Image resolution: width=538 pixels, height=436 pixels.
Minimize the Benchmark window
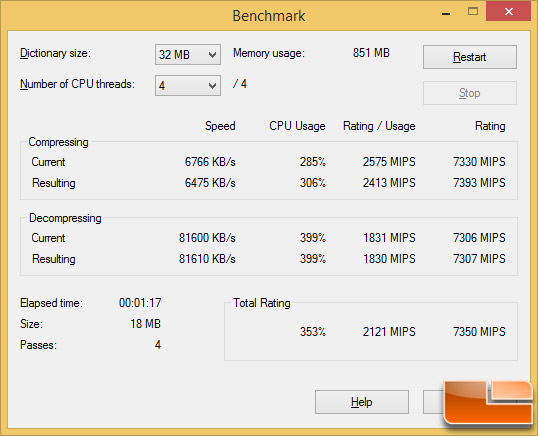(x=446, y=14)
